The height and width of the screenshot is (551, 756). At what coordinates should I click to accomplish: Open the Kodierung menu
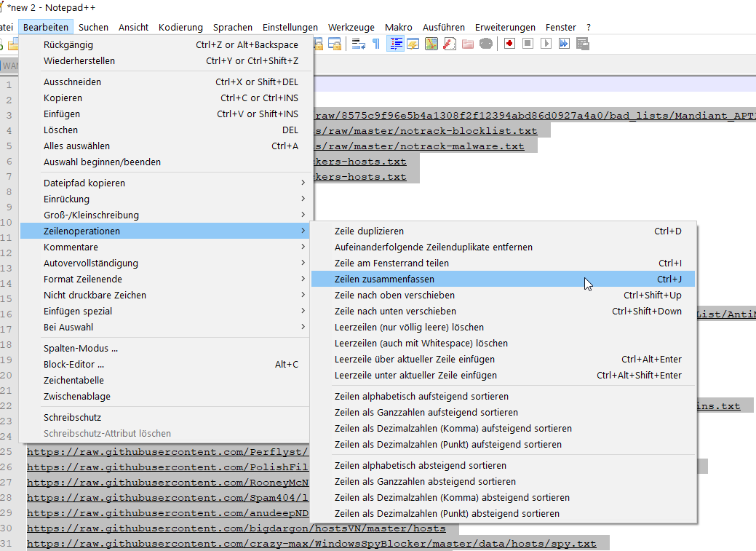pyautogui.click(x=180, y=27)
